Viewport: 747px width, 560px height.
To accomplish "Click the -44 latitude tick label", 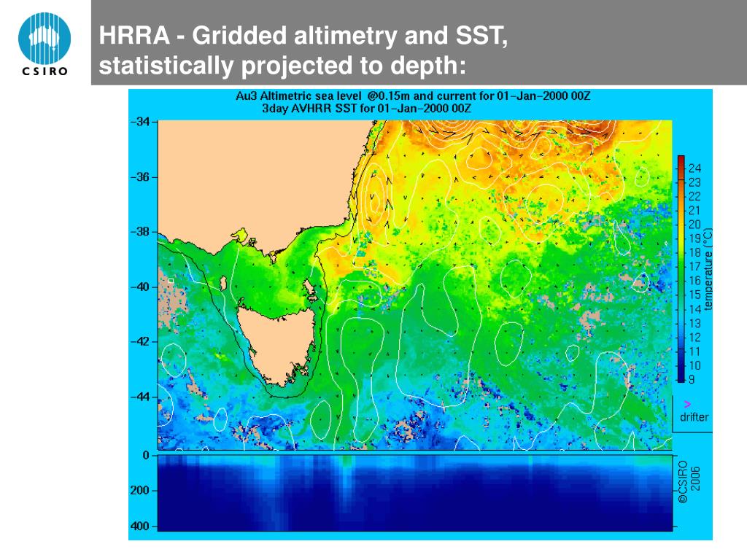I will pos(140,397).
